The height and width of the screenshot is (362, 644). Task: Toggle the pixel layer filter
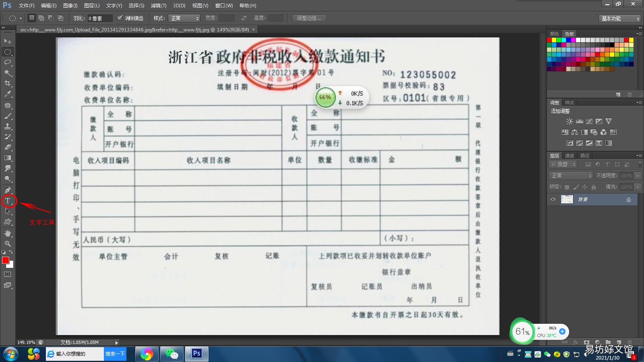pyautogui.click(x=588, y=164)
